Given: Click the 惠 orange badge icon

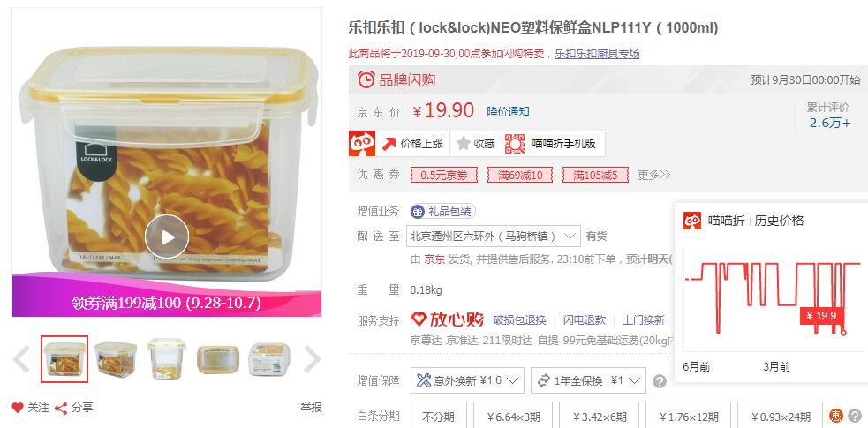Looking at the screenshot, I should click(x=836, y=416).
